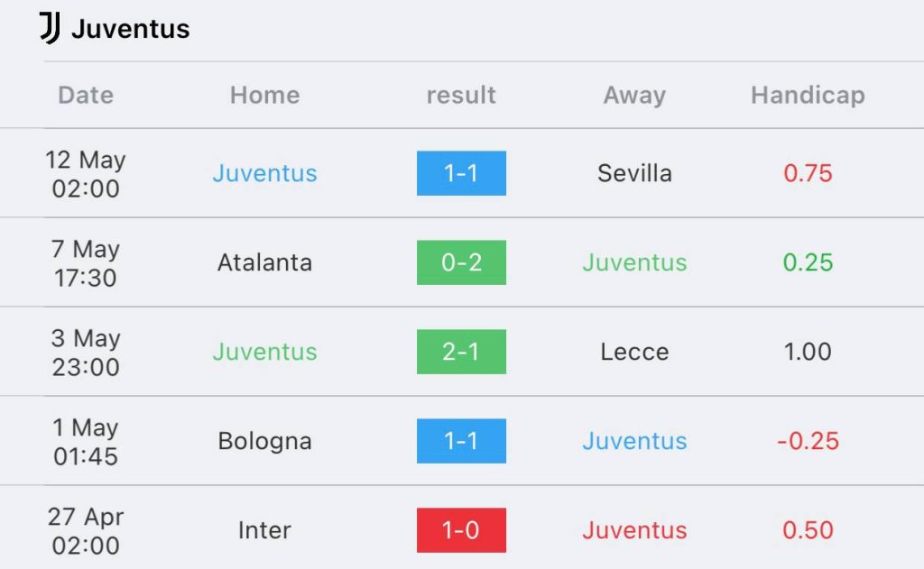The image size is (924, 569).
Task: Click the 12 May 02:00 date cell
Action: 86,174
